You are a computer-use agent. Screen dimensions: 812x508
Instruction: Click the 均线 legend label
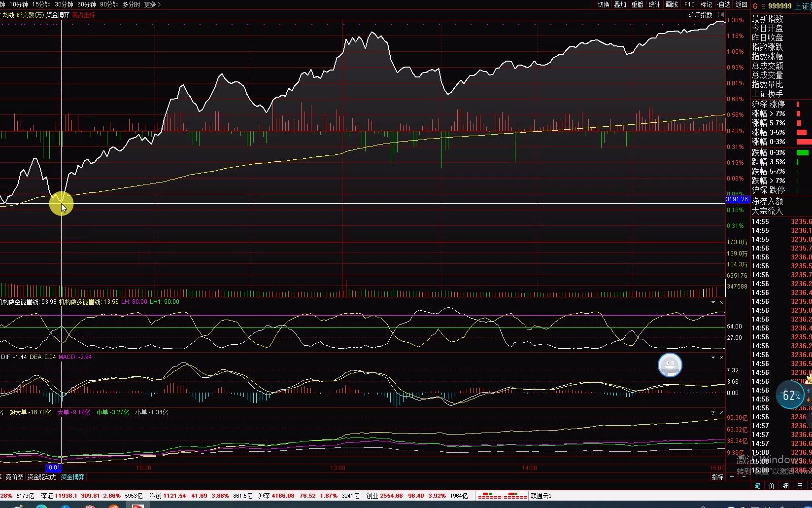[8, 15]
